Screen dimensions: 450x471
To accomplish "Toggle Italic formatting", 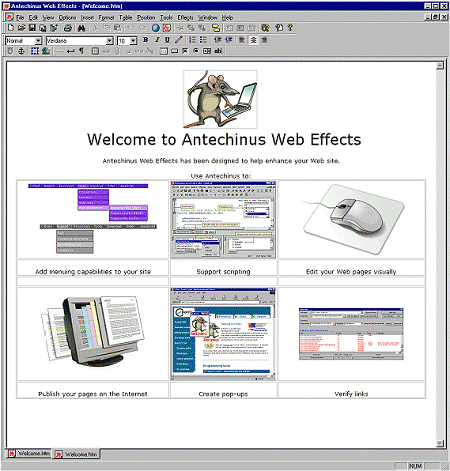I will click(x=157, y=40).
